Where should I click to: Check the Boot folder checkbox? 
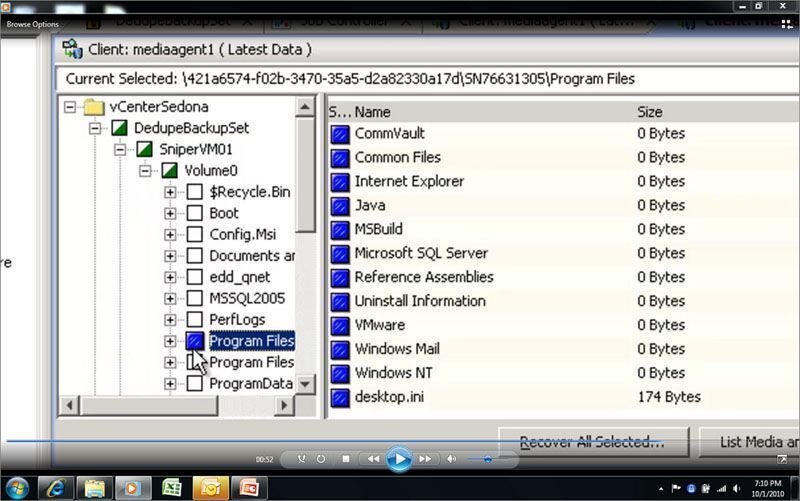tap(194, 213)
